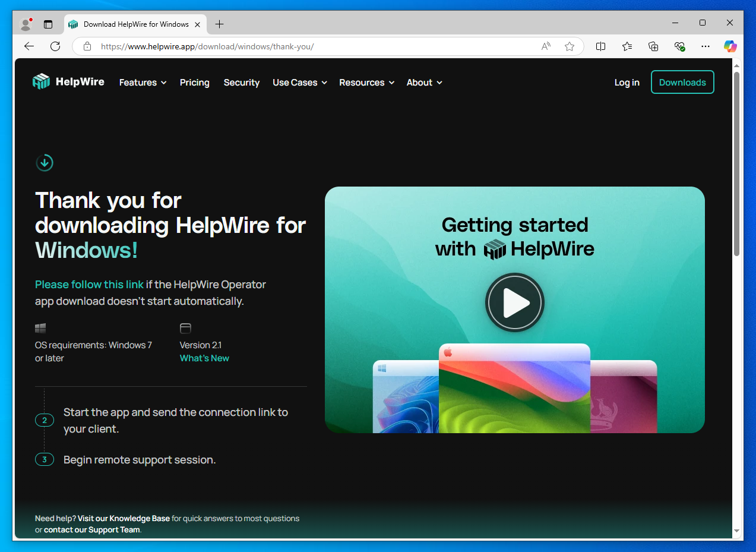
Task: Toggle split screen view icon
Action: pos(600,46)
